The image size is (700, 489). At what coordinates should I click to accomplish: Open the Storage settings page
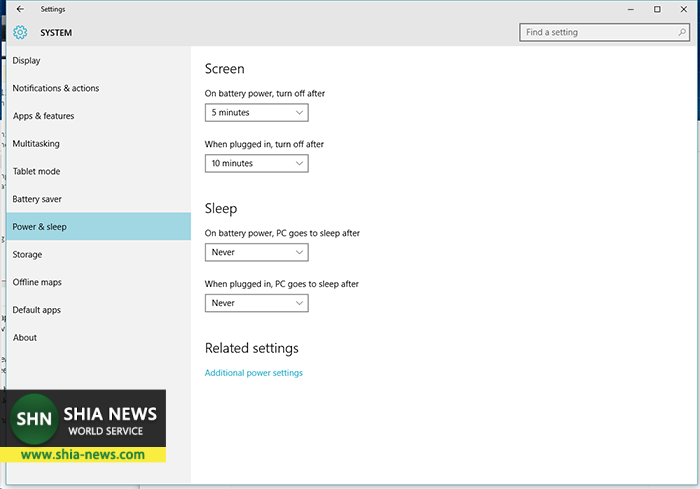(28, 255)
